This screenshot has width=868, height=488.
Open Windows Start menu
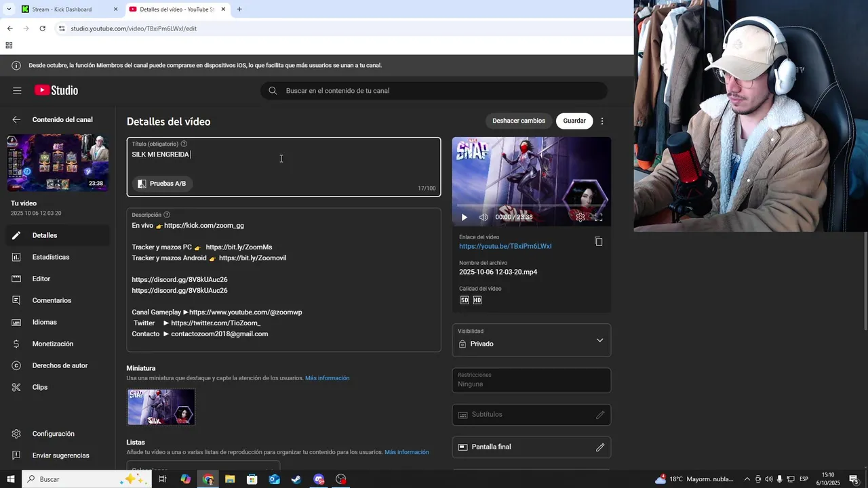click(11, 479)
